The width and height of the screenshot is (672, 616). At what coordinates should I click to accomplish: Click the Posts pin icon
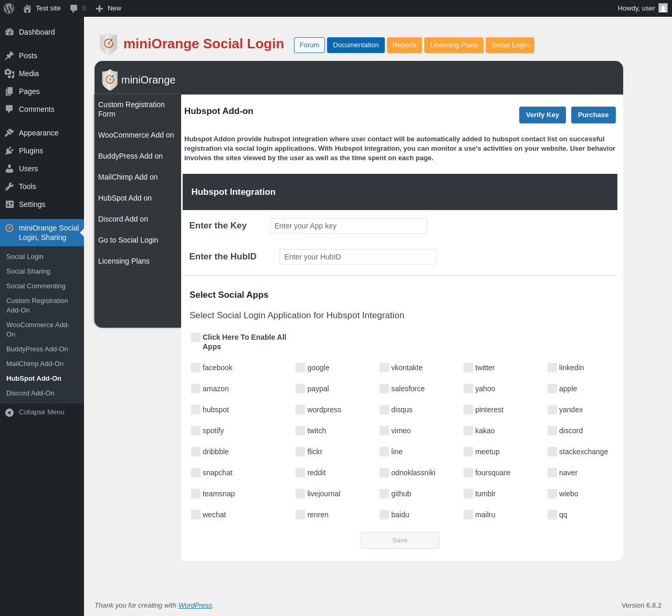[9, 56]
